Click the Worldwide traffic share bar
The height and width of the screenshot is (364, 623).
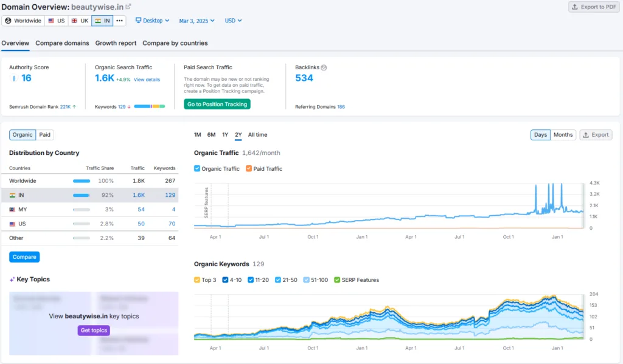pyautogui.click(x=82, y=181)
